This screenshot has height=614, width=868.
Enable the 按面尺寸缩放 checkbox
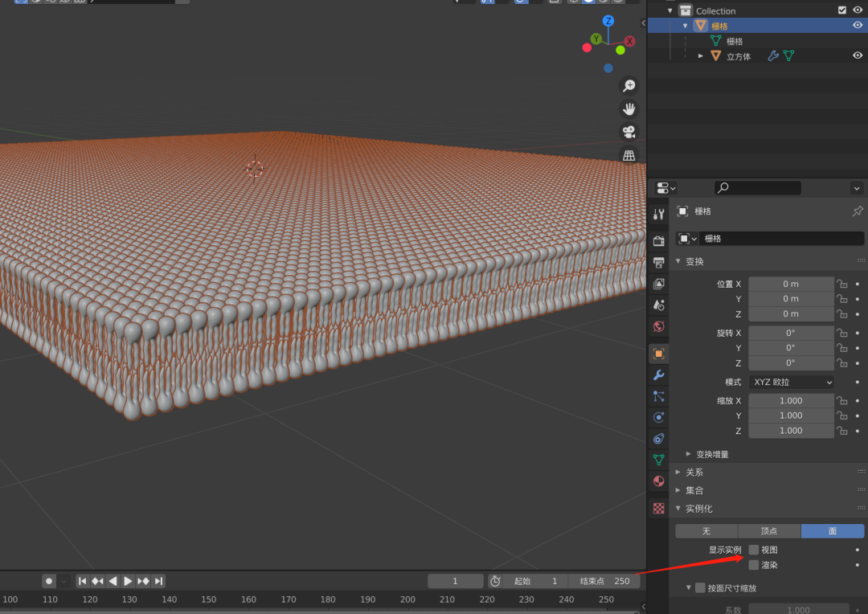tap(700, 588)
